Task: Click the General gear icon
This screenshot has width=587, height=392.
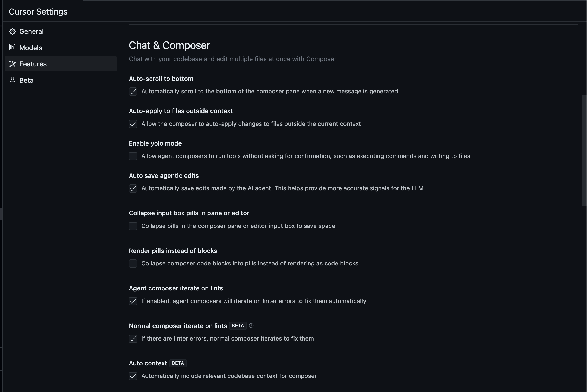Action: click(12, 31)
